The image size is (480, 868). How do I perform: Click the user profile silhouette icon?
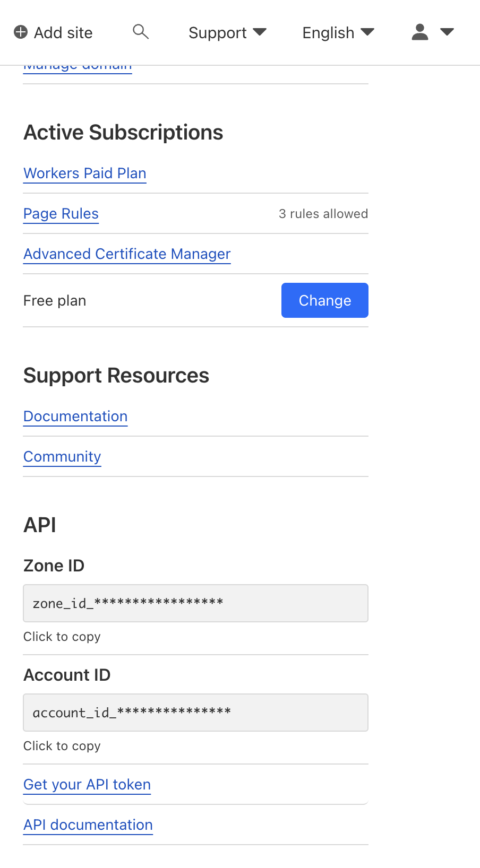point(420,32)
